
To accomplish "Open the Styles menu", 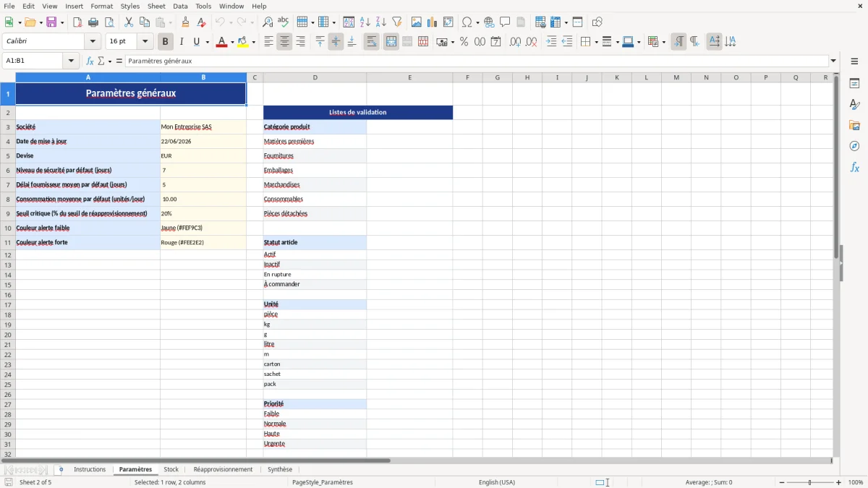I will click(x=130, y=6).
